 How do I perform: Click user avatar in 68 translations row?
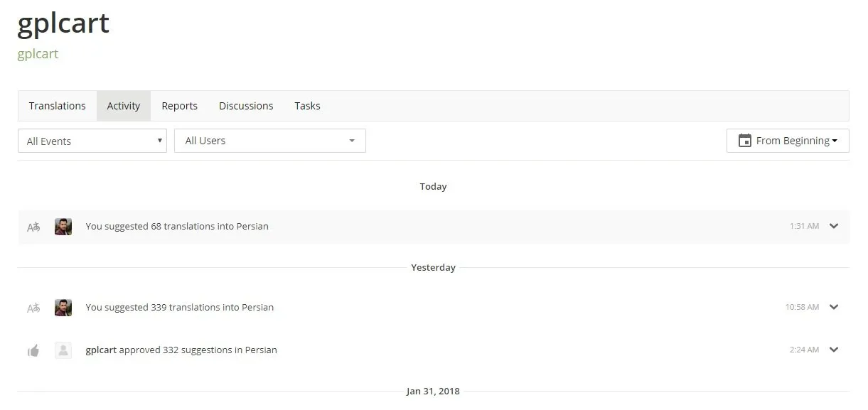[x=63, y=227]
